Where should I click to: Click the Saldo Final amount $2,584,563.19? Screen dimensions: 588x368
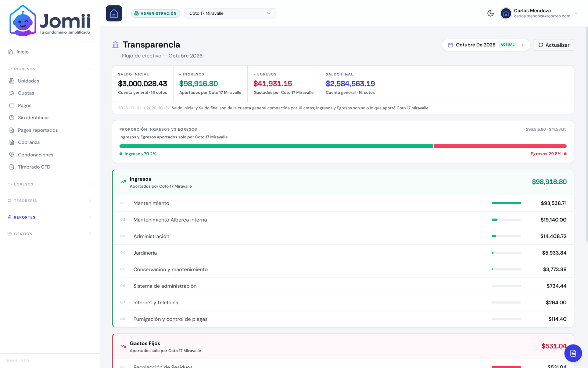[350, 84]
